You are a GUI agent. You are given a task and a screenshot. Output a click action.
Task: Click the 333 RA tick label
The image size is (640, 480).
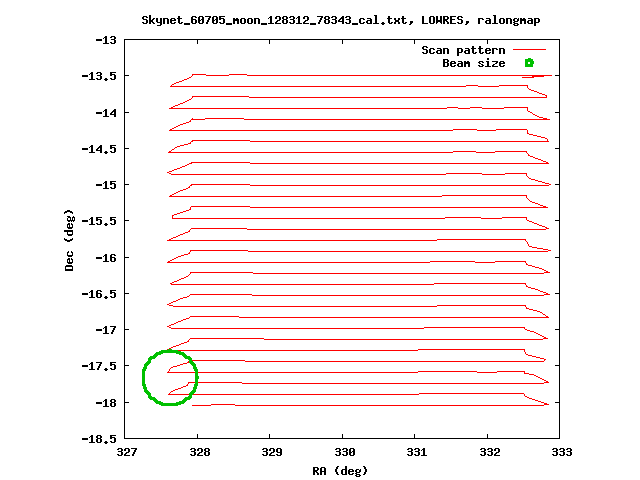point(562,452)
